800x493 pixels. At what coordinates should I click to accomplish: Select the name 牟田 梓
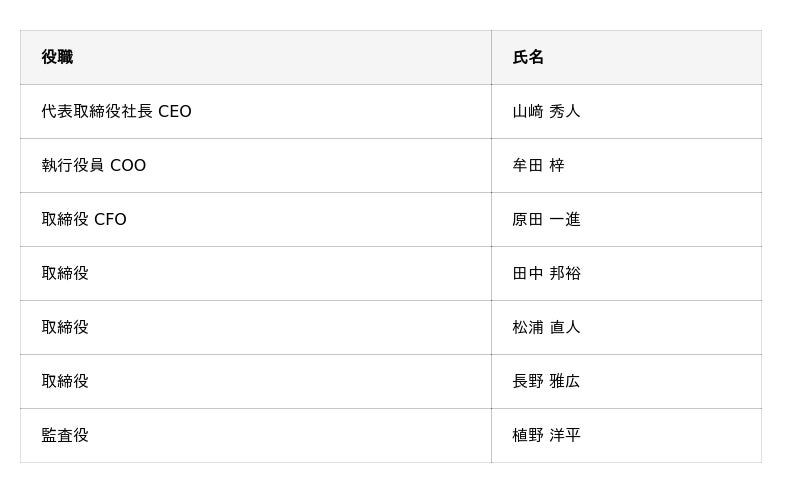[x=538, y=165]
